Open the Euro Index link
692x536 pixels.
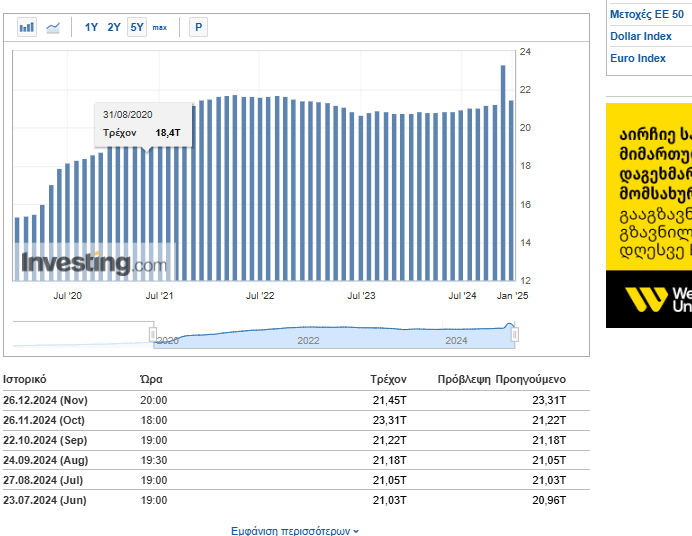pyautogui.click(x=637, y=58)
